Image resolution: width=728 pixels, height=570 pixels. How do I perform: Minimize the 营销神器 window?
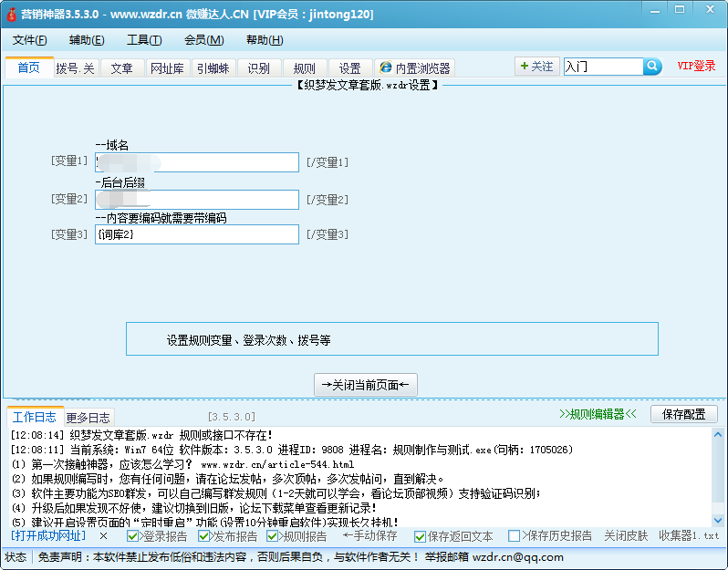(655, 10)
